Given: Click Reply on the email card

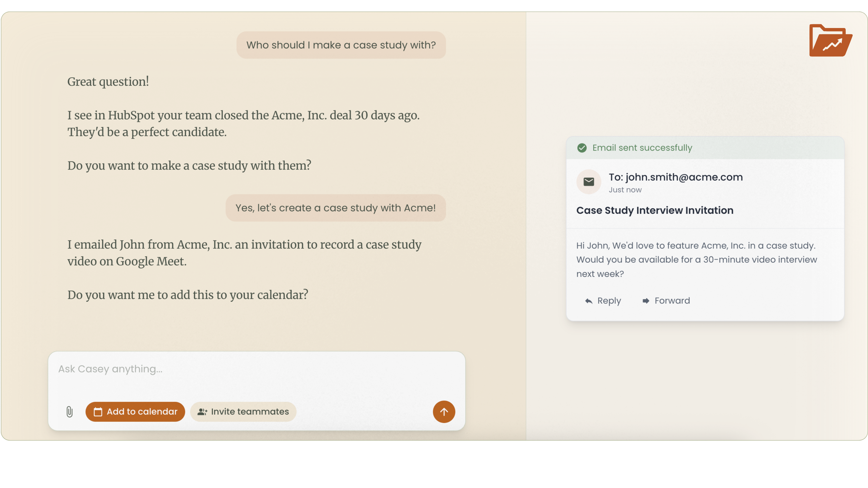Looking at the screenshot, I should pos(609,301).
